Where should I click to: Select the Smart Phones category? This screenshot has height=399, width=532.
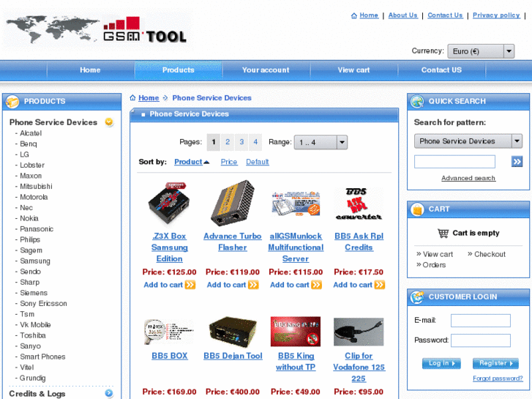coord(42,357)
